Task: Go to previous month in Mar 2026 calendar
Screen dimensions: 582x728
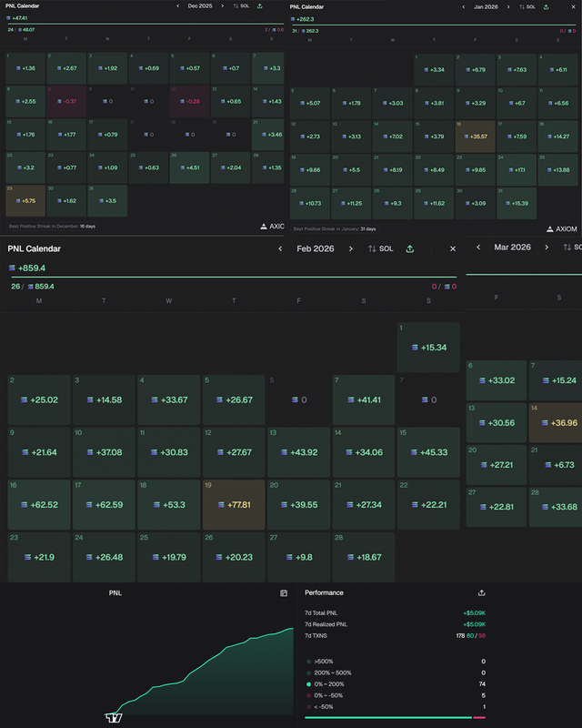Action: coord(478,247)
